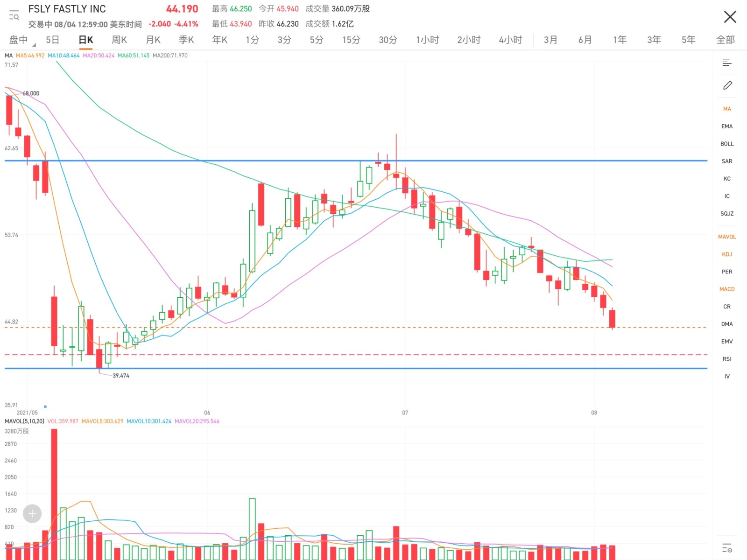This screenshot has width=747, height=560.
Task: Enable the EMV sub-indicator
Action: click(727, 342)
